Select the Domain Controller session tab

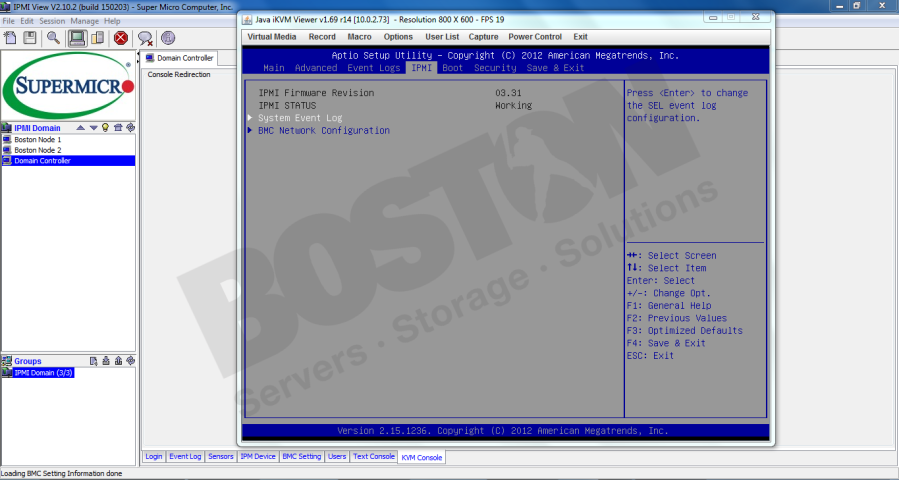179,58
